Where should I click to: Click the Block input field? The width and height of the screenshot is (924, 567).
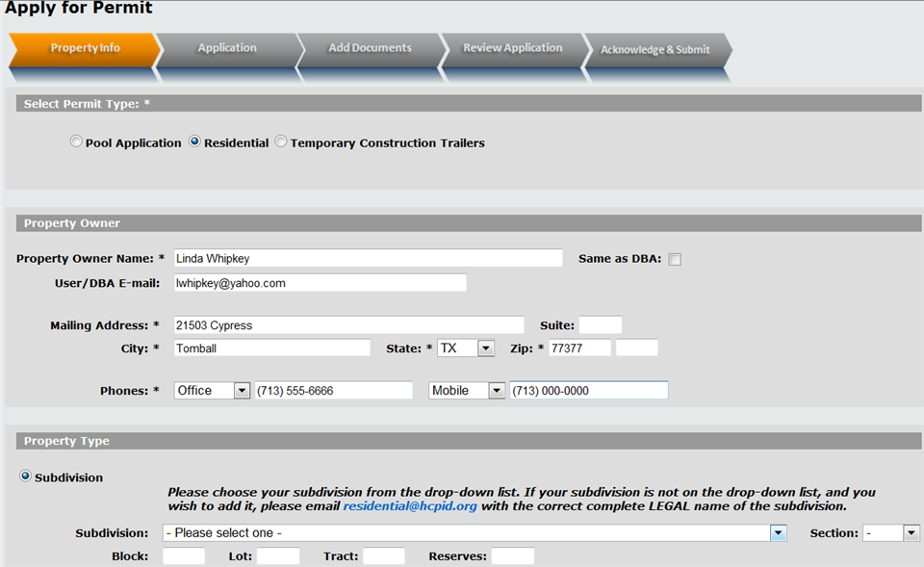[184, 555]
